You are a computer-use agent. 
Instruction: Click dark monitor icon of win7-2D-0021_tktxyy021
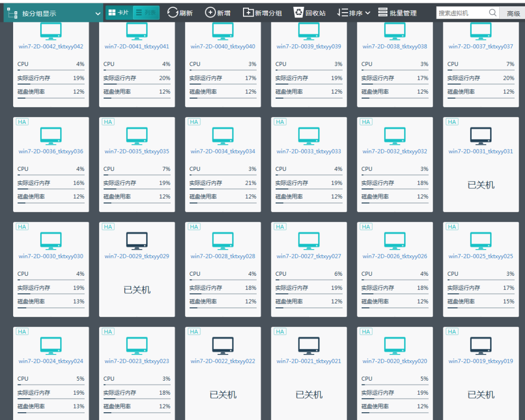tap(309, 346)
